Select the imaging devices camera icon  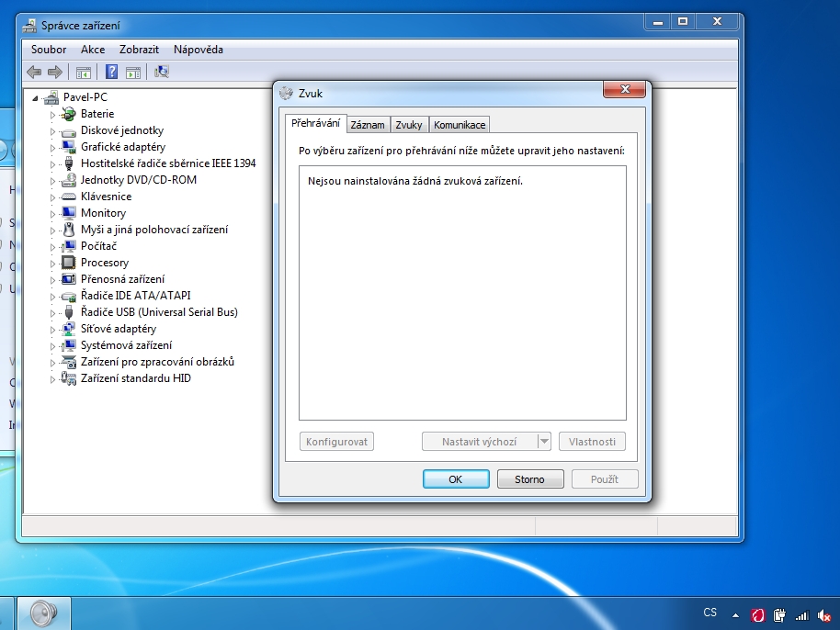[69, 362]
